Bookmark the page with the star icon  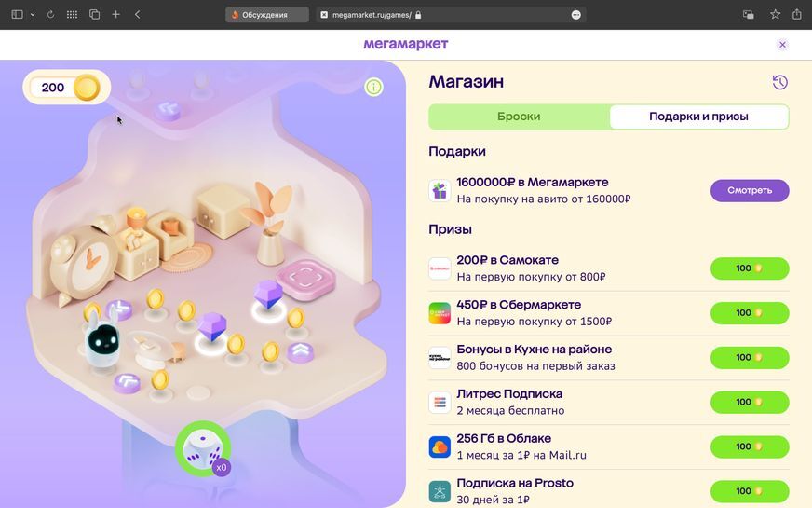776,15
